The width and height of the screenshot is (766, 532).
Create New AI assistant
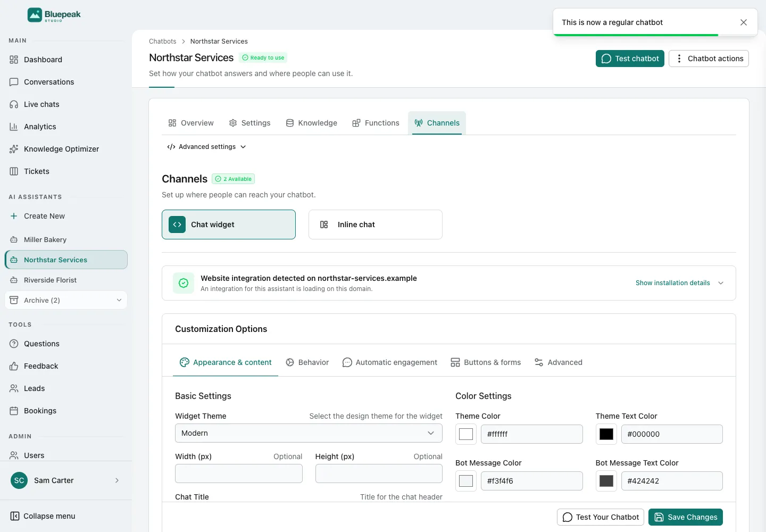(x=66, y=216)
